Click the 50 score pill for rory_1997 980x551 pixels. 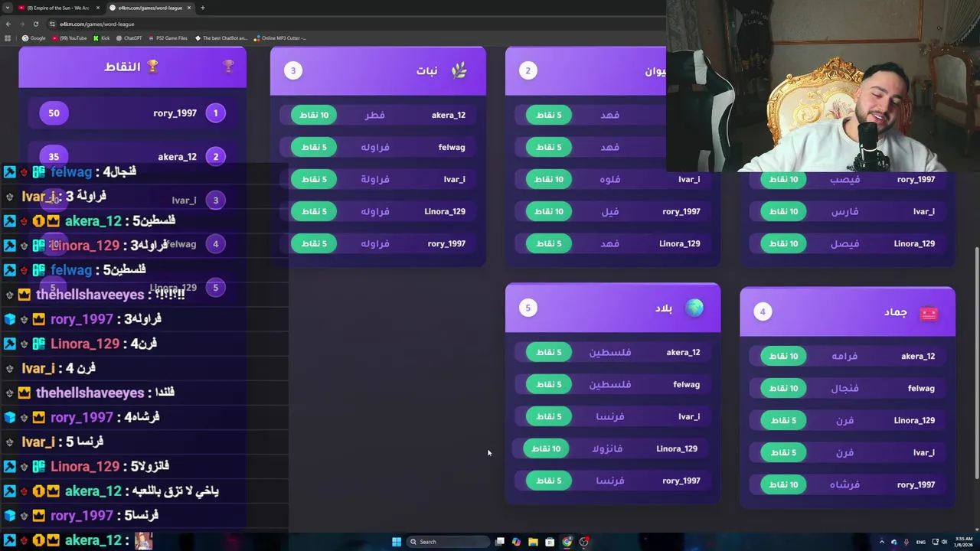coord(54,113)
